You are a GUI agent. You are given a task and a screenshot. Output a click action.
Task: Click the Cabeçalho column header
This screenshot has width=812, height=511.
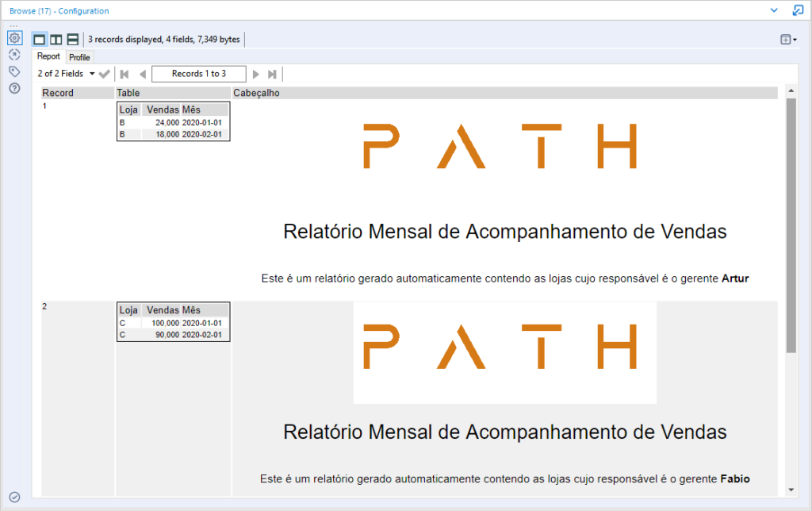click(x=505, y=93)
